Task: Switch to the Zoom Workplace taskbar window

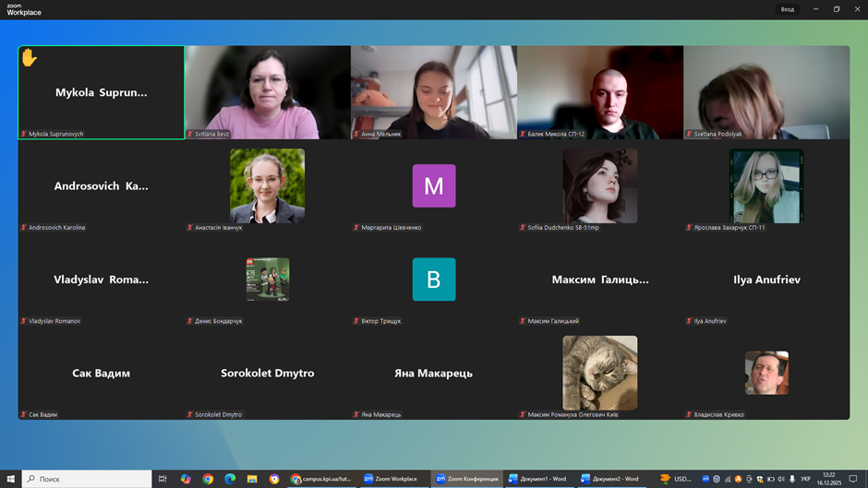Action: (x=391, y=479)
